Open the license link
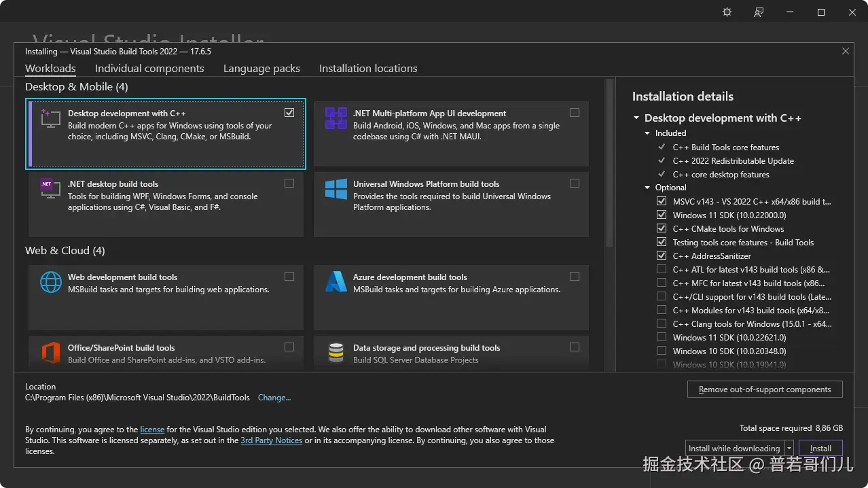The height and width of the screenshot is (488, 868). [152, 430]
